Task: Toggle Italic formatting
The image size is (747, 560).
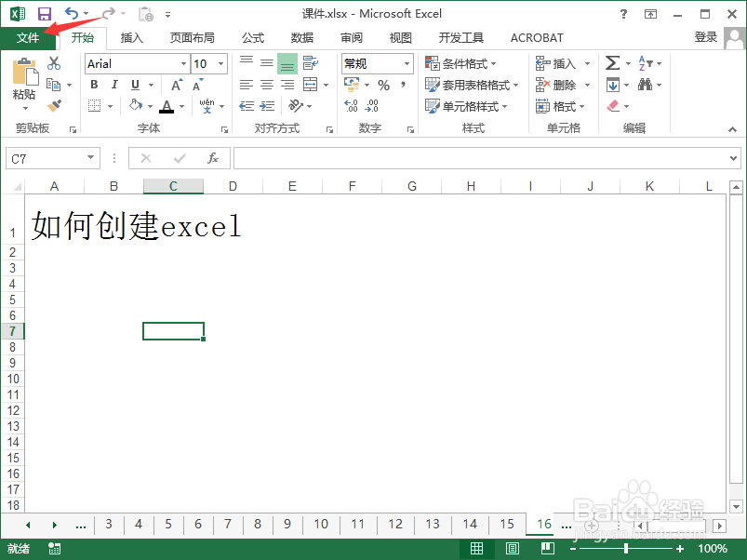Action: (x=114, y=85)
